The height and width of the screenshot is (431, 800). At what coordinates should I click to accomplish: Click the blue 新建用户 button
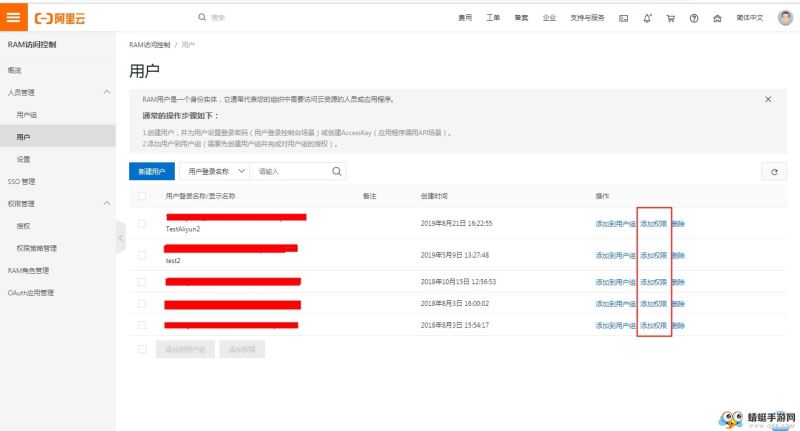point(152,171)
